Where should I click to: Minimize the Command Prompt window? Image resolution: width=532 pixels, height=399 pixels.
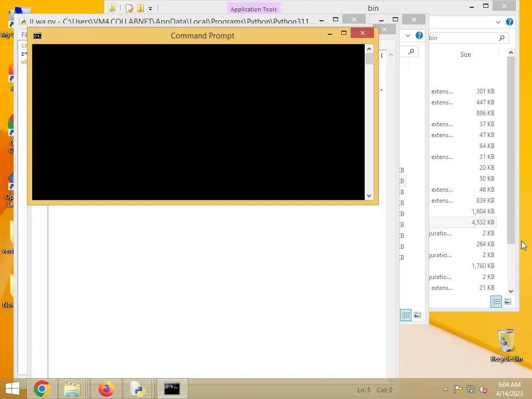click(330, 33)
